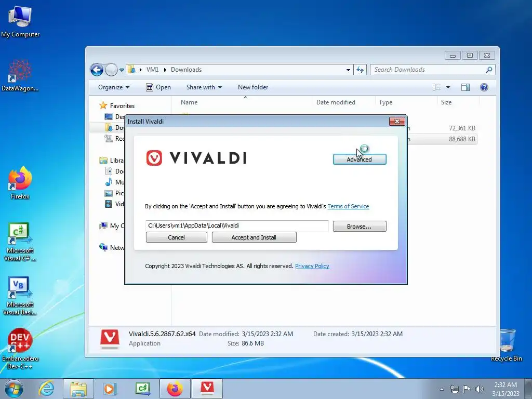Click the Explorer help icon
532x399 pixels.
pos(484,87)
